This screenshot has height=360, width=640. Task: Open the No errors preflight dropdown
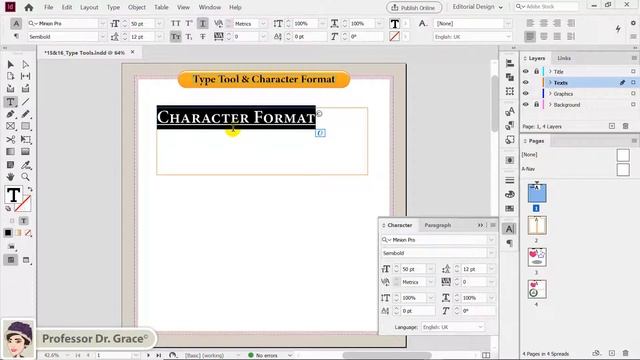point(290,355)
